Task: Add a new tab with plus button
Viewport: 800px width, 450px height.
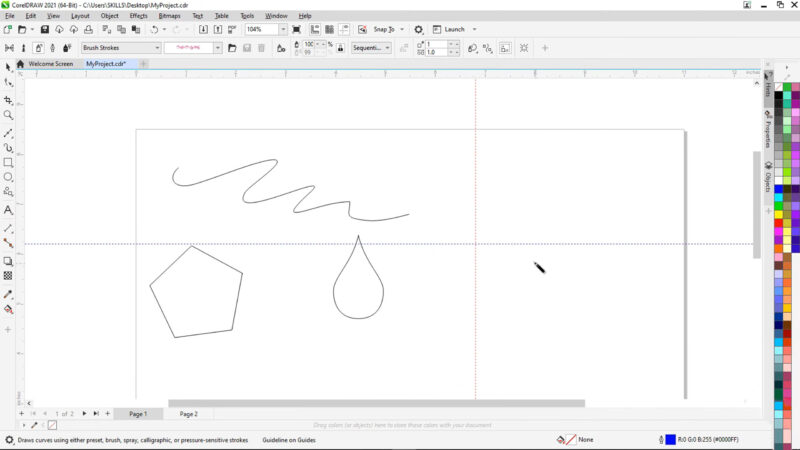Action: pyautogui.click(x=143, y=64)
